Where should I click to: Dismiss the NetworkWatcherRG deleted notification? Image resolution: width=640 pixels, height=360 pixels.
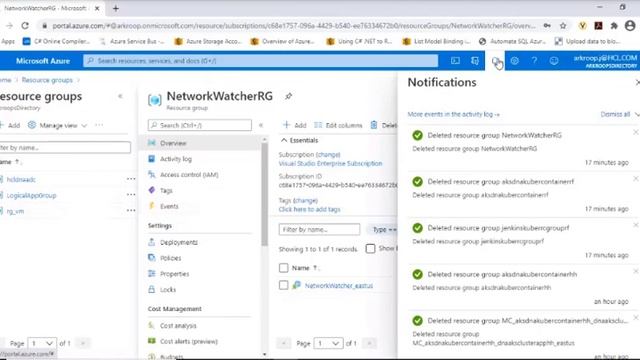pyautogui.click(x=636, y=132)
